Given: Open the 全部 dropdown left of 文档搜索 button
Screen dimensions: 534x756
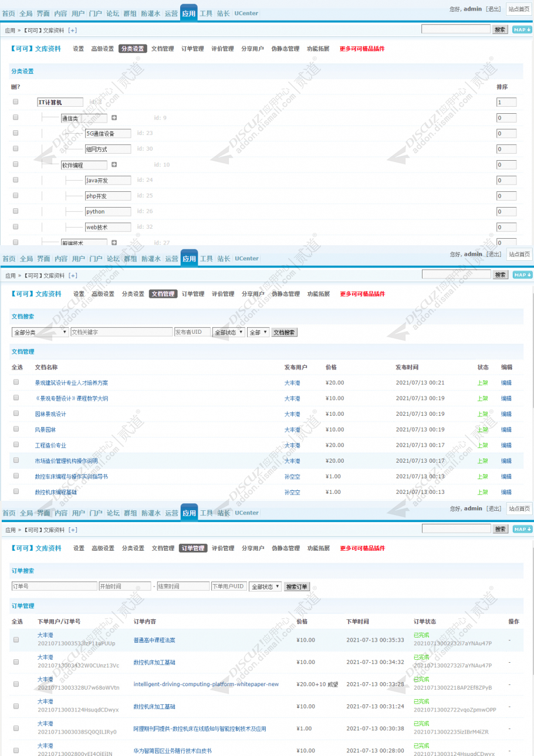Looking at the screenshot, I should (x=258, y=332).
